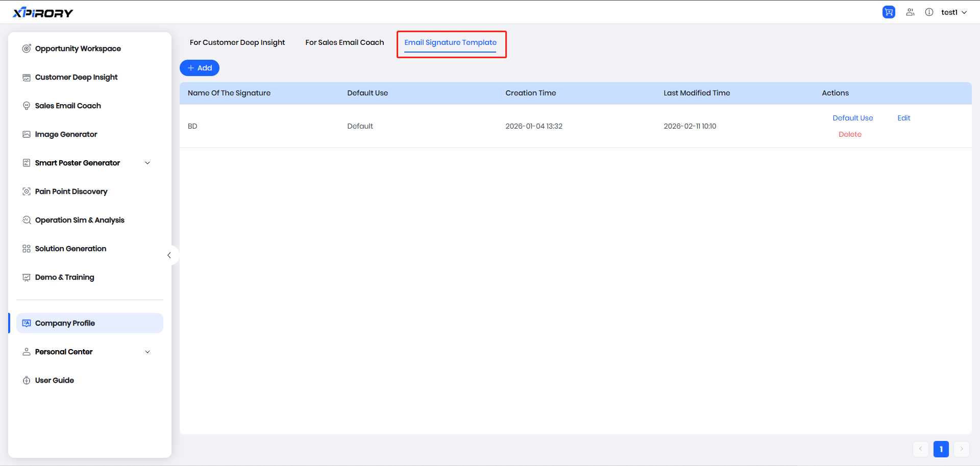Switch to For Sales Email Coach tab
The width and height of the screenshot is (980, 466).
coord(345,42)
